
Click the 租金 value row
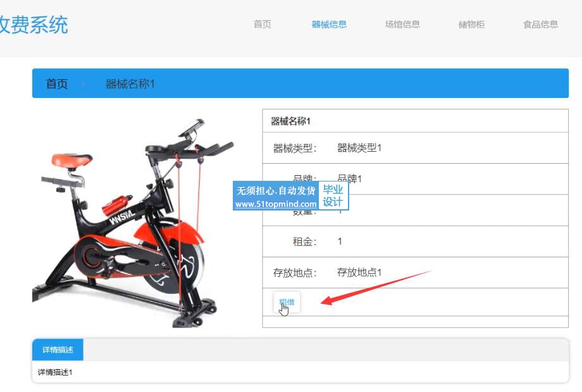(x=416, y=242)
